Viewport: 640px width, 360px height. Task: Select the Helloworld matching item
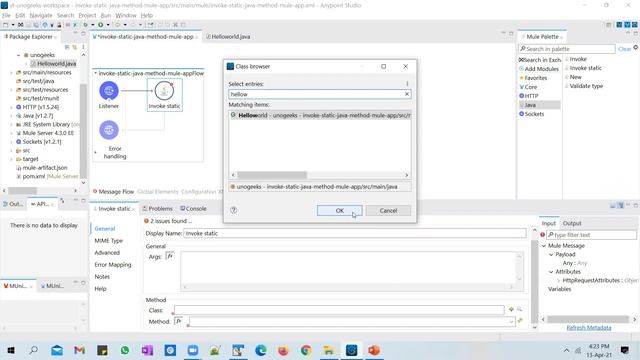[x=320, y=116]
